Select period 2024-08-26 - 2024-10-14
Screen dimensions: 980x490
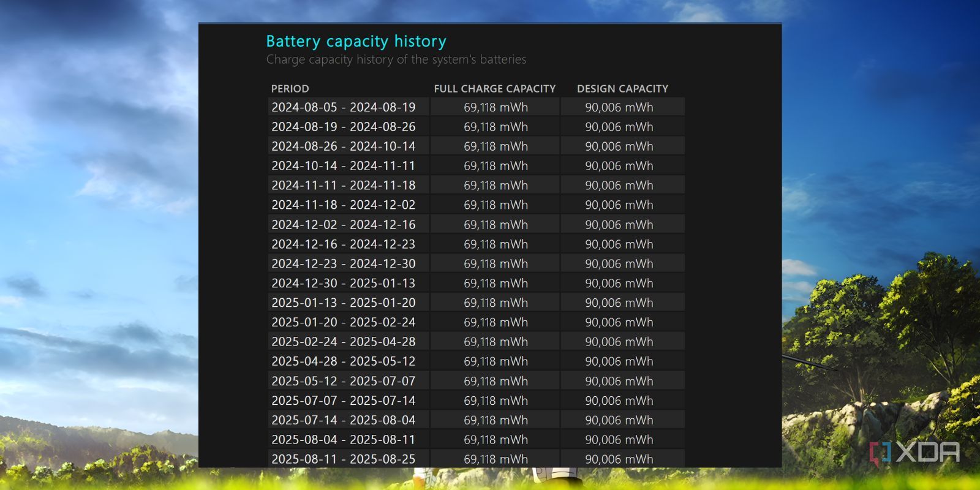[x=344, y=146]
